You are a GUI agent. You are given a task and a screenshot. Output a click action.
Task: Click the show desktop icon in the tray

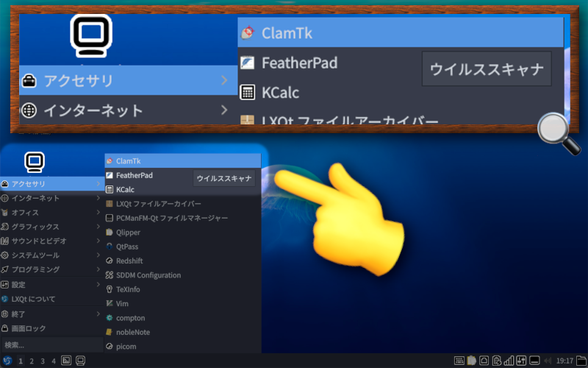[x=534, y=361]
